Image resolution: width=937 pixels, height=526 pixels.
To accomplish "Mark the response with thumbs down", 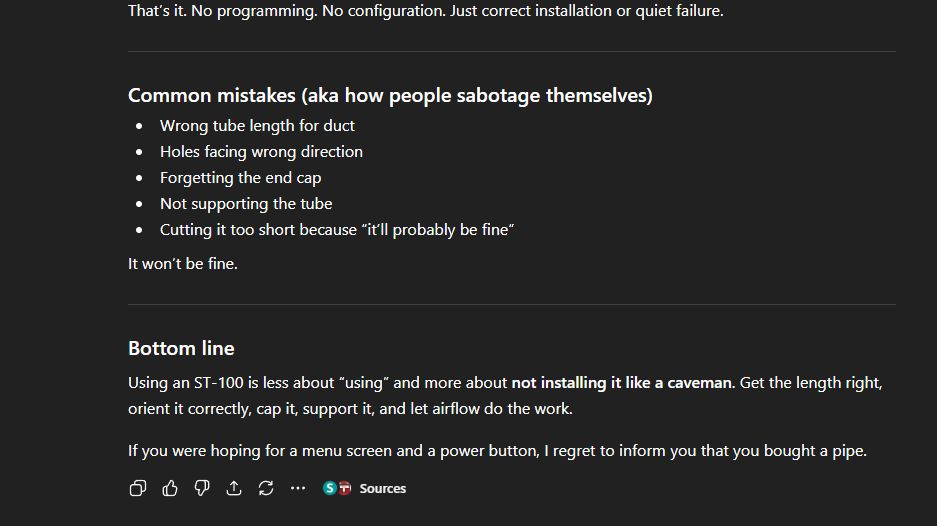I will (202, 488).
